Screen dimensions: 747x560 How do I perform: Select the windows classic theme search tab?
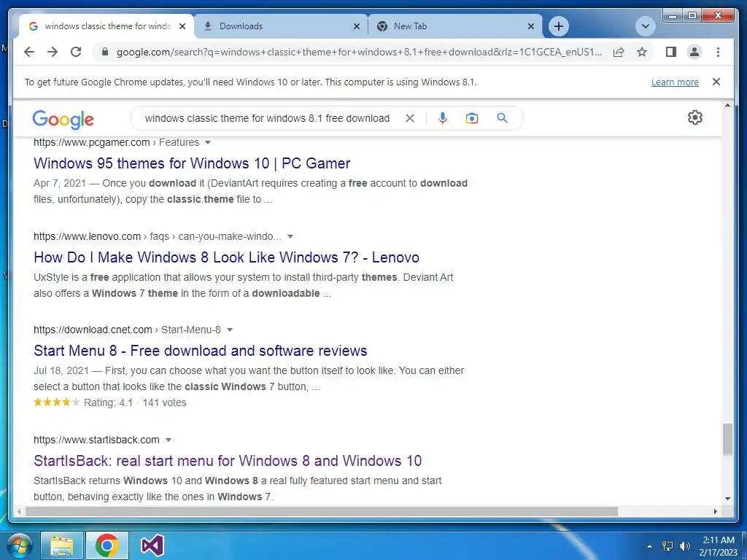(107, 26)
